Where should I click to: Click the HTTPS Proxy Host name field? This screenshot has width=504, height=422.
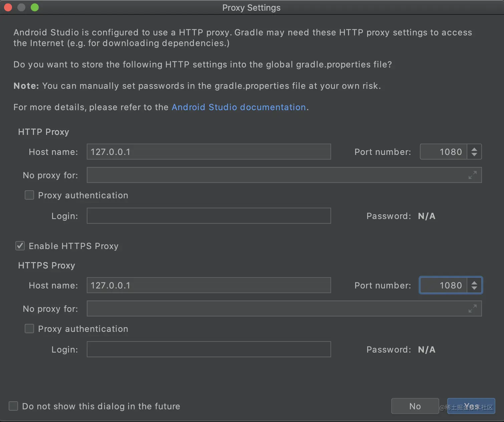[209, 285]
